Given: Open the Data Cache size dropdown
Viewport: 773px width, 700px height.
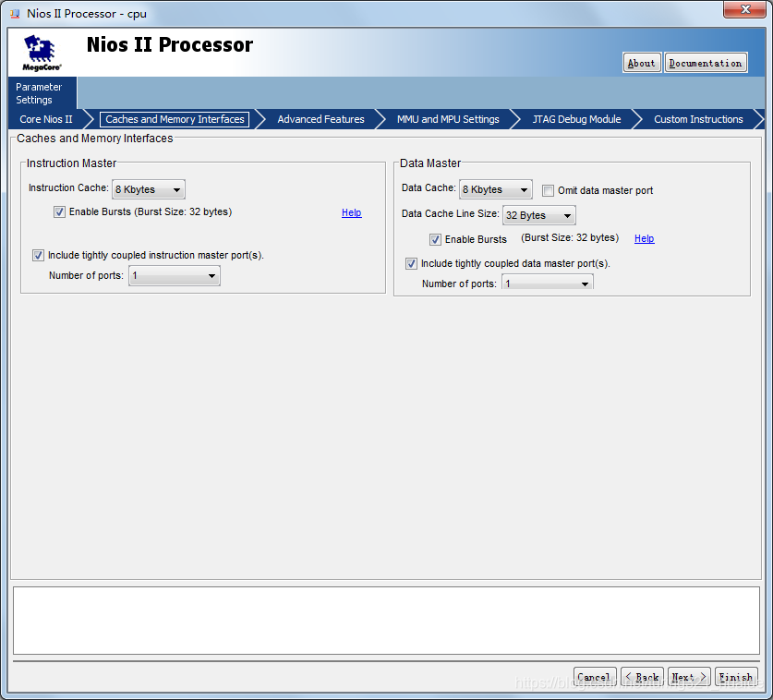Looking at the screenshot, I should 495,189.
